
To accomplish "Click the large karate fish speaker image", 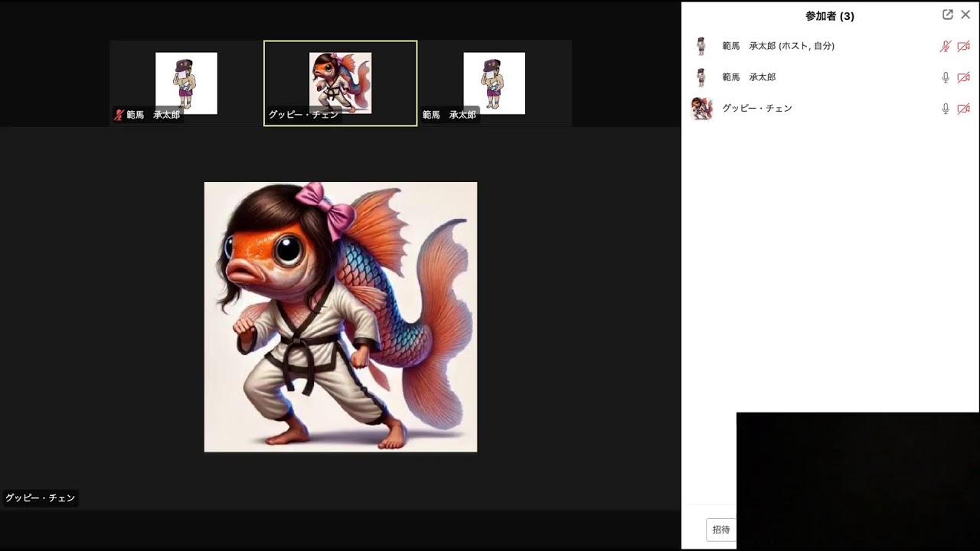I will click(340, 317).
